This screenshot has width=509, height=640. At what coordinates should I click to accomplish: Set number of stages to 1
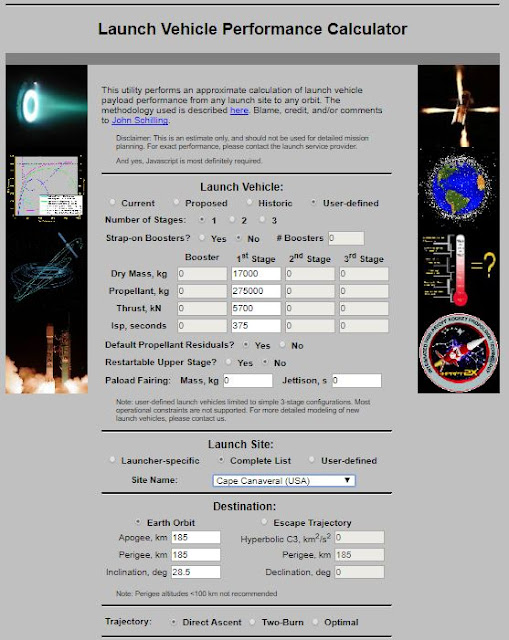pyautogui.click(x=202, y=220)
